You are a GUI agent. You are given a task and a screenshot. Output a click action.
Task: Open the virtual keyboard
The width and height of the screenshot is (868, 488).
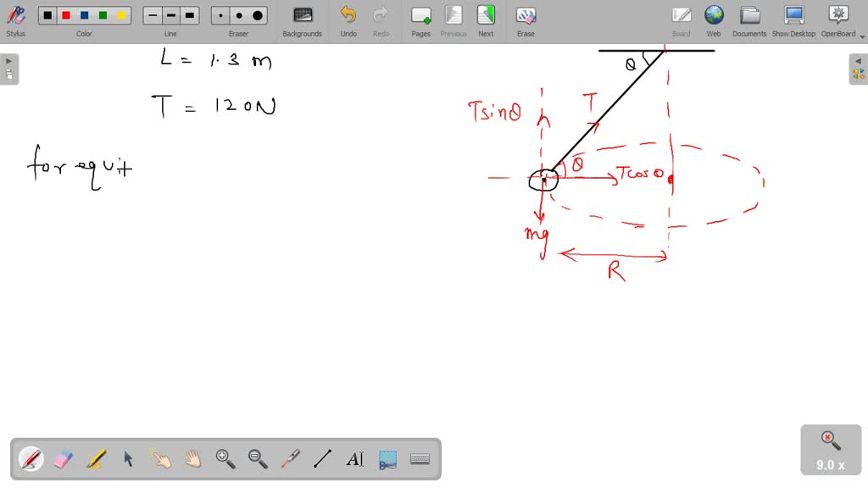pyautogui.click(x=419, y=458)
